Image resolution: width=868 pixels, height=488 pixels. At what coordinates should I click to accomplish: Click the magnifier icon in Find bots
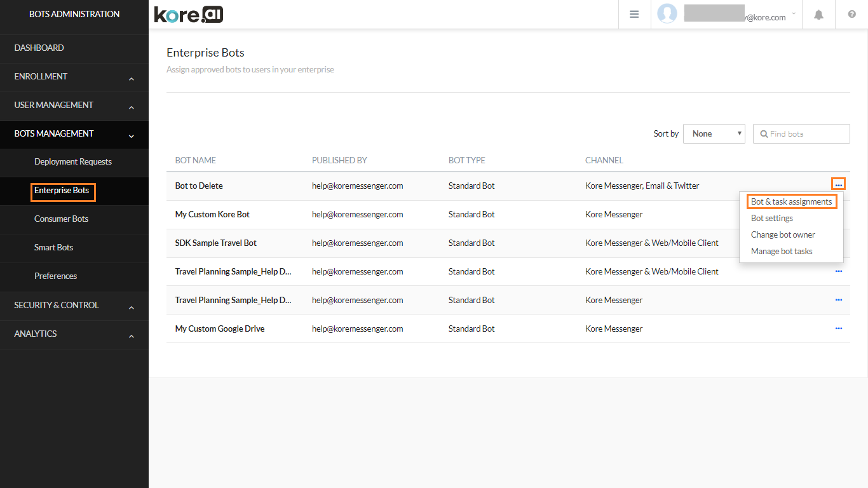pos(764,133)
